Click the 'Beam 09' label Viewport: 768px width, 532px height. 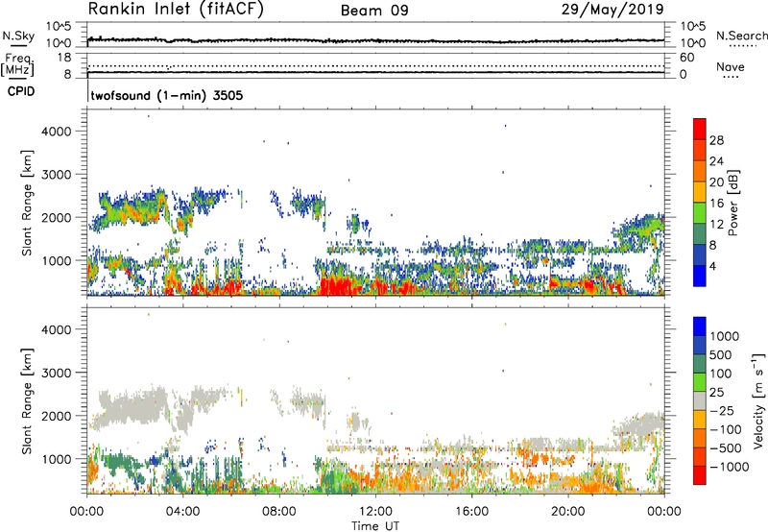click(374, 11)
